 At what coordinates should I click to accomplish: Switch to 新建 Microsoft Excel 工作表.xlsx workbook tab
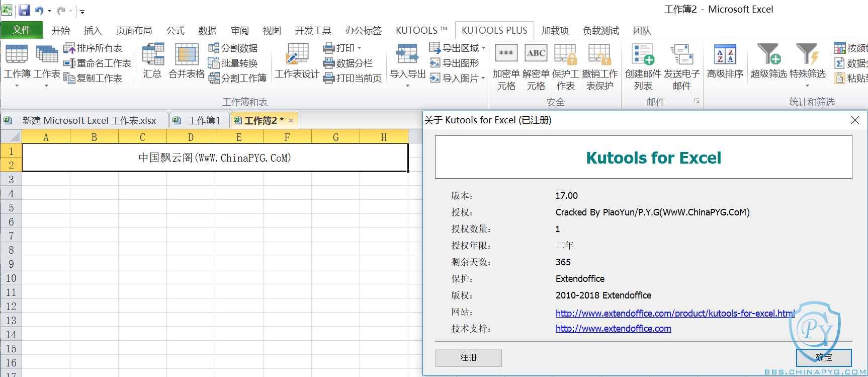(84, 121)
